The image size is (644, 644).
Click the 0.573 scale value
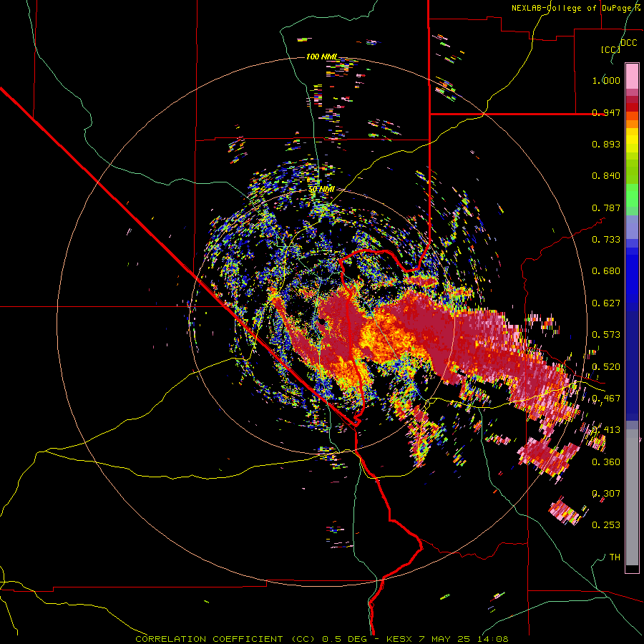(x=606, y=335)
